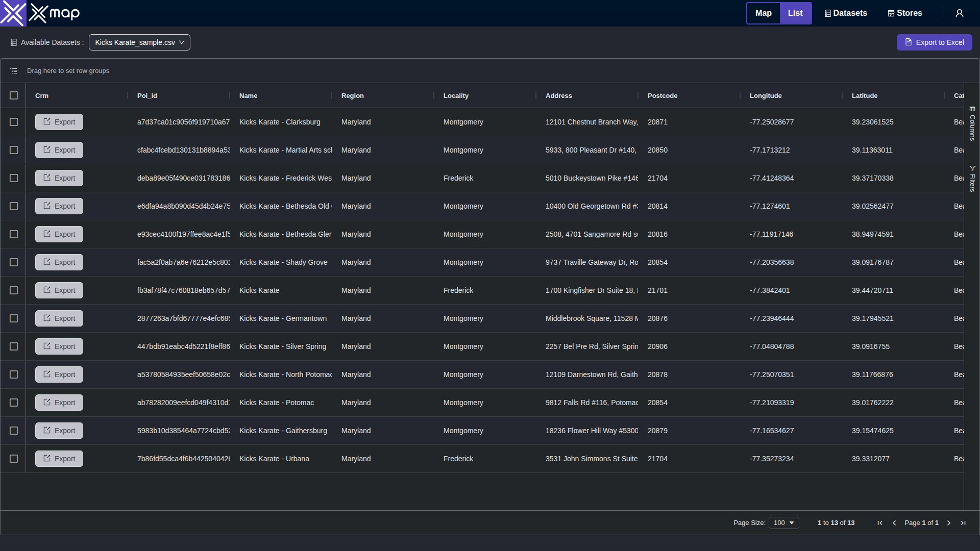This screenshot has height=551, width=980.
Task: Open the Kicks Karate_sample.csv dataset dropdown
Action: pos(139,42)
